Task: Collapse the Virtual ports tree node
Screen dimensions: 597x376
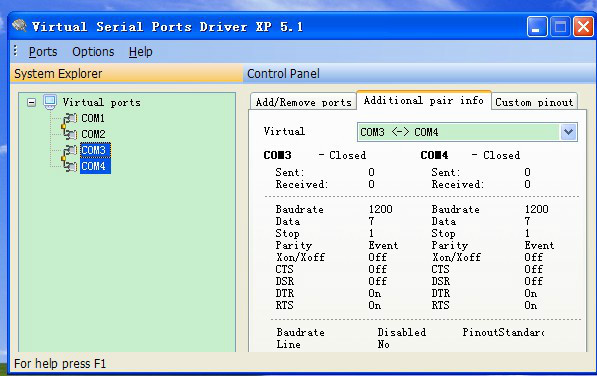Action: [32, 102]
